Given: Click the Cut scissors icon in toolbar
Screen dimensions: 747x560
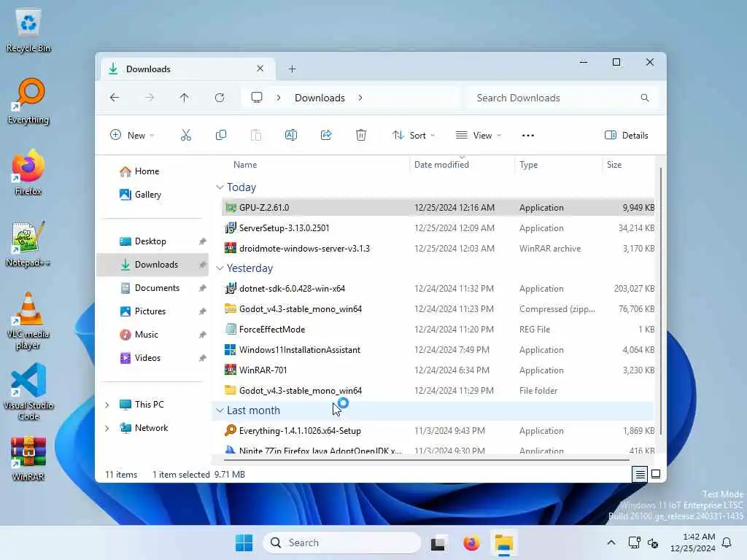Looking at the screenshot, I should click(x=186, y=135).
